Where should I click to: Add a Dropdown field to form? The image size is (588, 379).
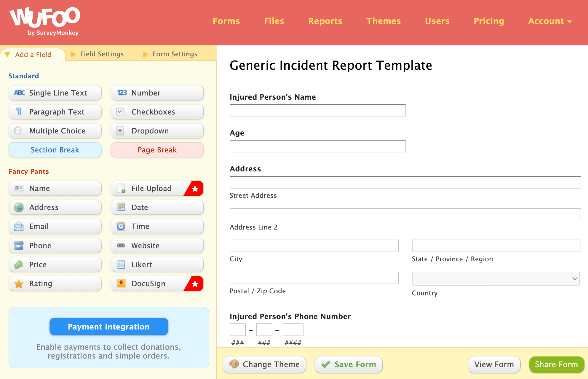pyautogui.click(x=157, y=131)
